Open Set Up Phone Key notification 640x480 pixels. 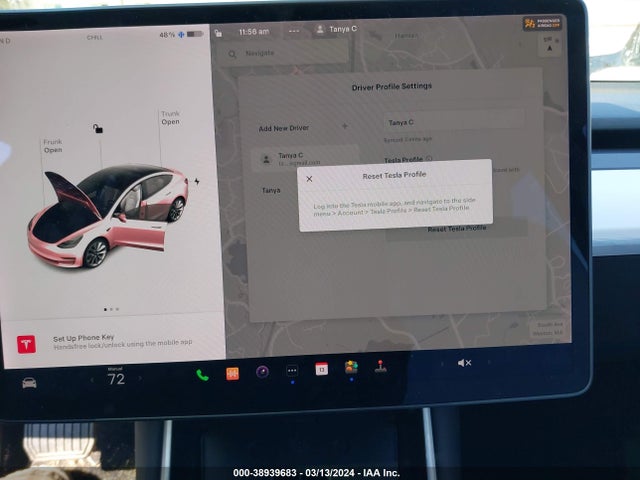coord(113,342)
